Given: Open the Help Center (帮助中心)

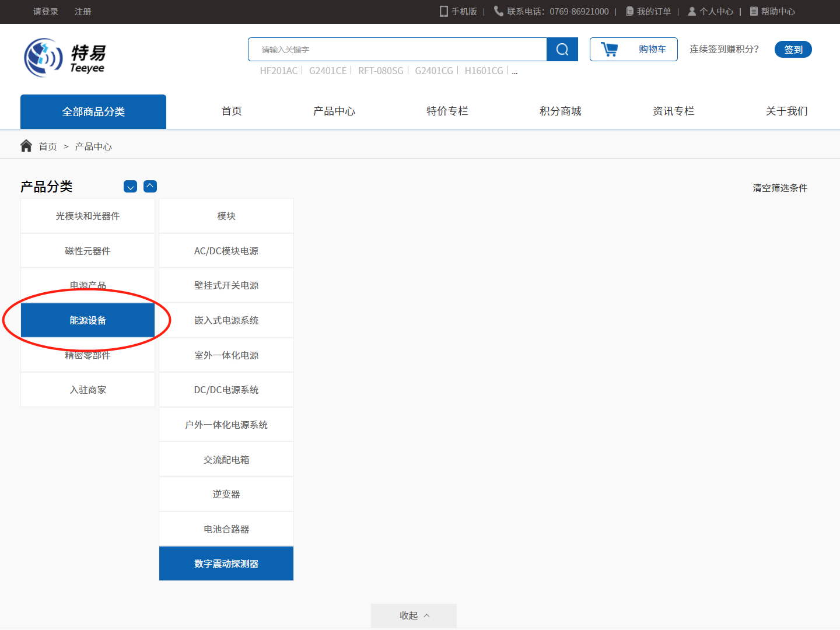Looking at the screenshot, I should coord(772,12).
